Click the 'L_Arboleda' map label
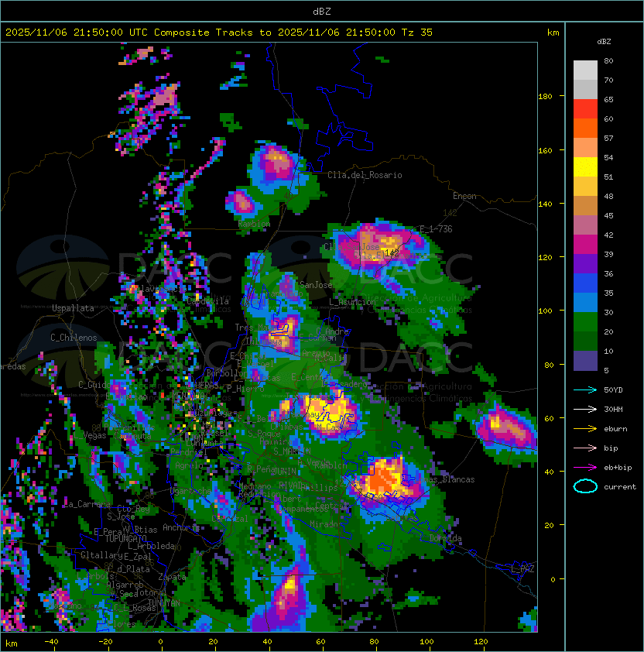Viewport: 644px width, 652px height. point(152,547)
